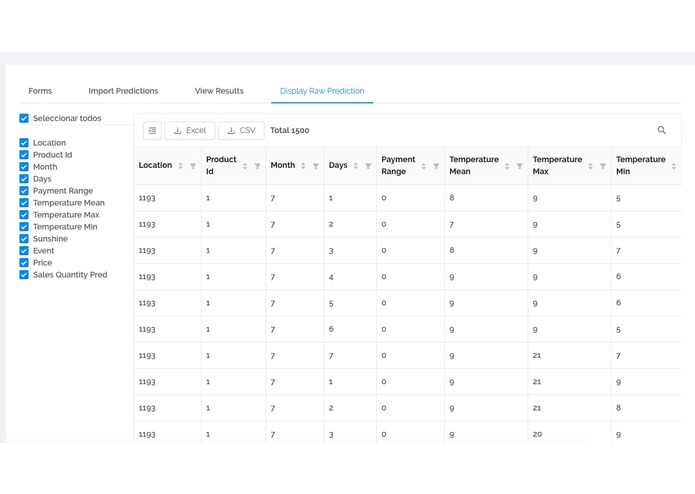Click the table settings icon beside Excel
This screenshot has height=494, width=695.
152,130
